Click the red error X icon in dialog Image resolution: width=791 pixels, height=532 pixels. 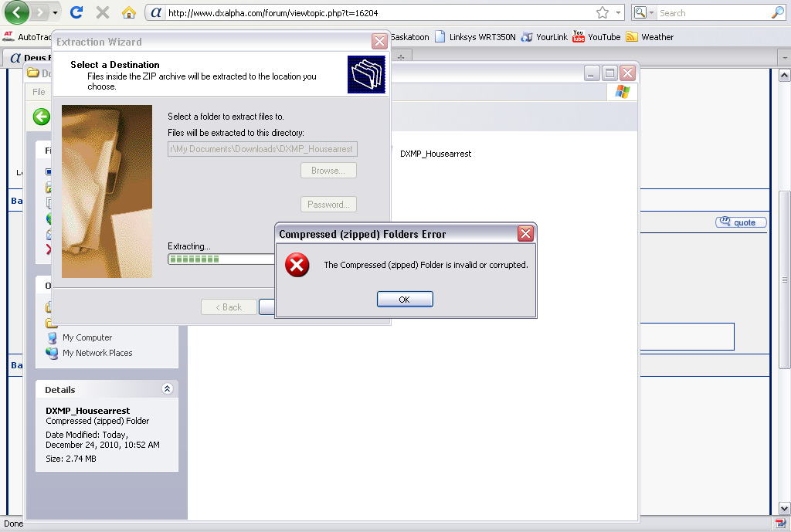click(x=297, y=265)
